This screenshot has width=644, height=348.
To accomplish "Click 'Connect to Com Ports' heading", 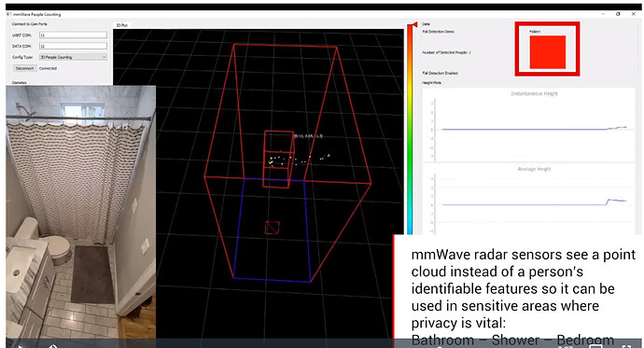I will point(30,24).
